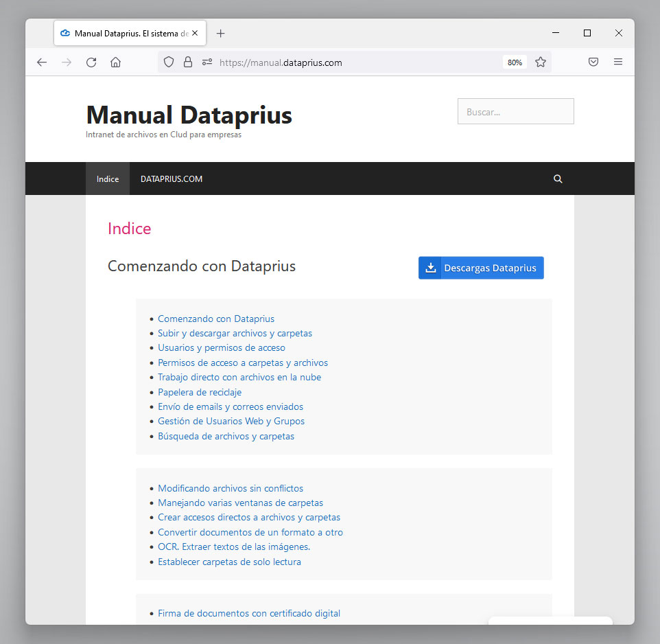Screen dimensions: 660x644
Task: Click the Manual Dataprius site title
Action: 189,115
